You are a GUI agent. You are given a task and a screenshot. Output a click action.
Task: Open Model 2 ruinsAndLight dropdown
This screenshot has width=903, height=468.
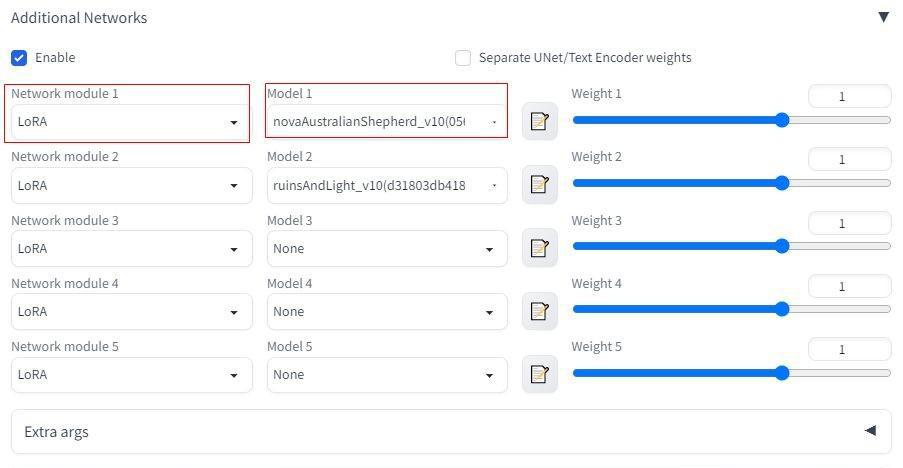coord(387,185)
